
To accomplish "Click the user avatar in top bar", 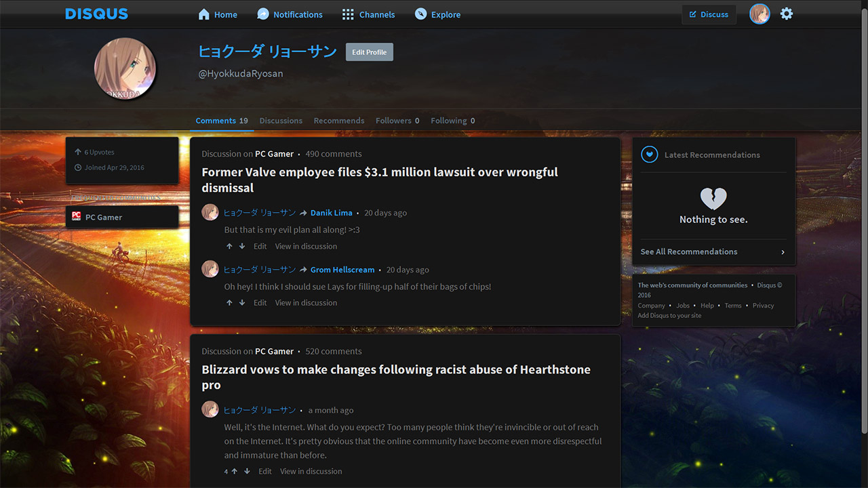I will pos(759,14).
